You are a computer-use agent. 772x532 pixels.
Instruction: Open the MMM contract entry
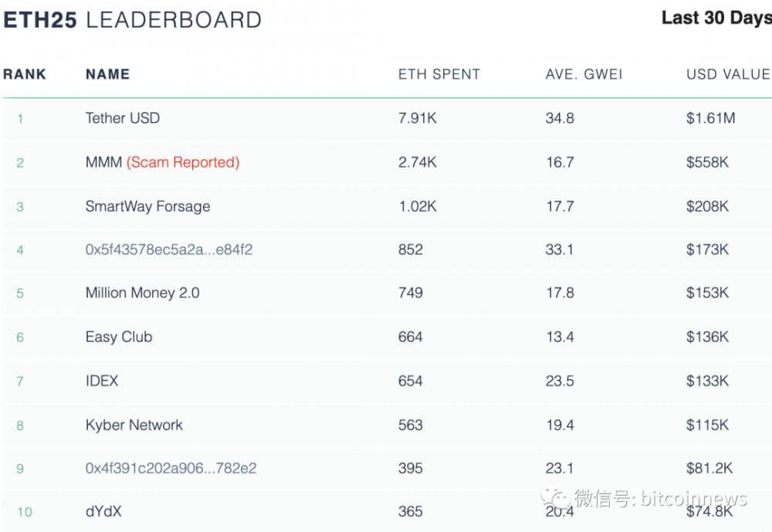(103, 162)
